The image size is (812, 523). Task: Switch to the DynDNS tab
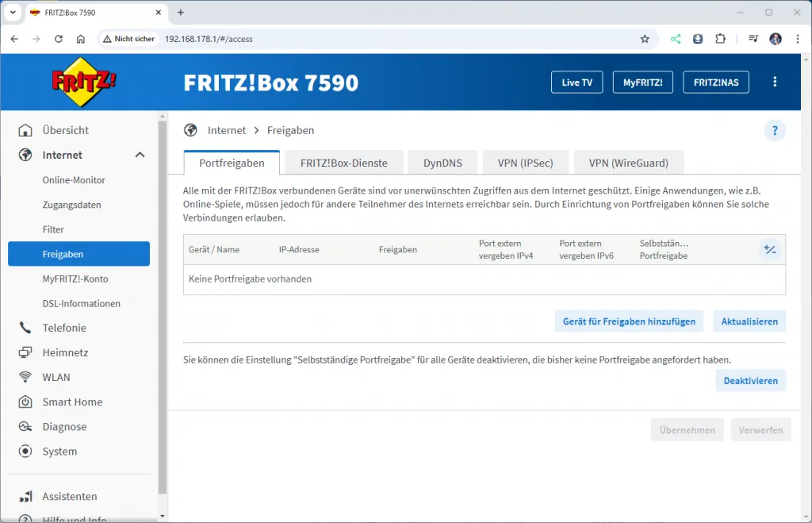point(443,163)
